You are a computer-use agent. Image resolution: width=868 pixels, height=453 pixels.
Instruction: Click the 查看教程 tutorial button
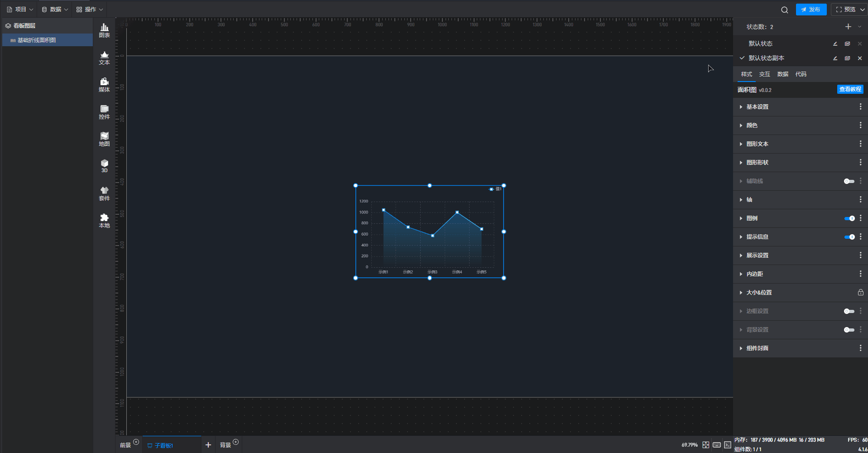point(850,90)
